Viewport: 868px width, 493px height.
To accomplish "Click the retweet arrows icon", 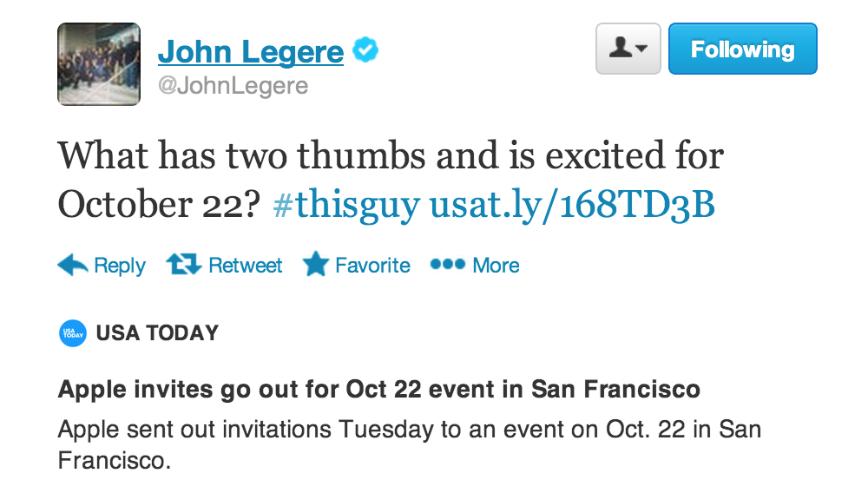I will pyautogui.click(x=183, y=265).
